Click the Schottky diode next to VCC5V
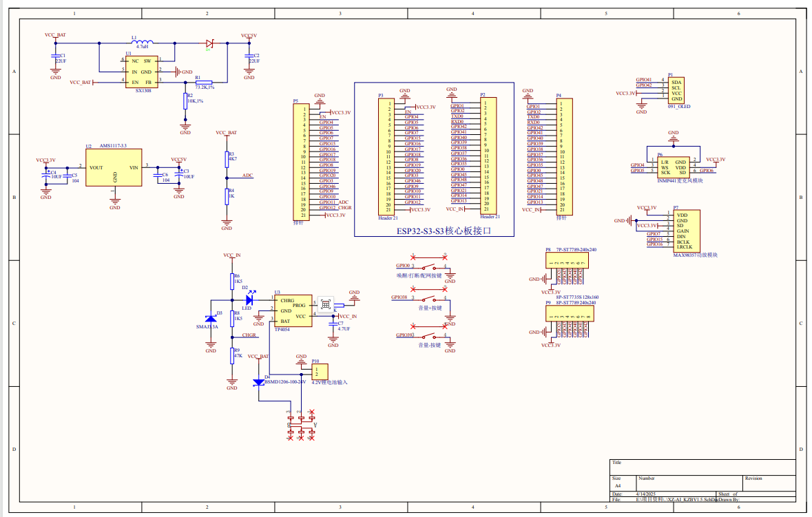The width and height of the screenshot is (812, 517). click(x=210, y=43)
